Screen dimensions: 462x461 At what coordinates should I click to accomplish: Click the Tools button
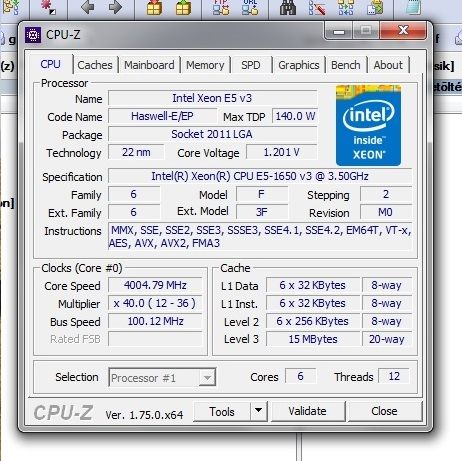[222, 412]
